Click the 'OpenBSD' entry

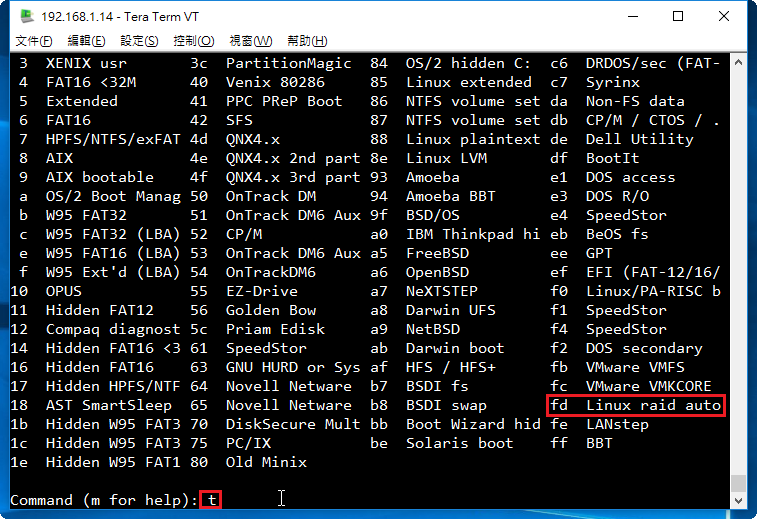(x=437, y=272)
